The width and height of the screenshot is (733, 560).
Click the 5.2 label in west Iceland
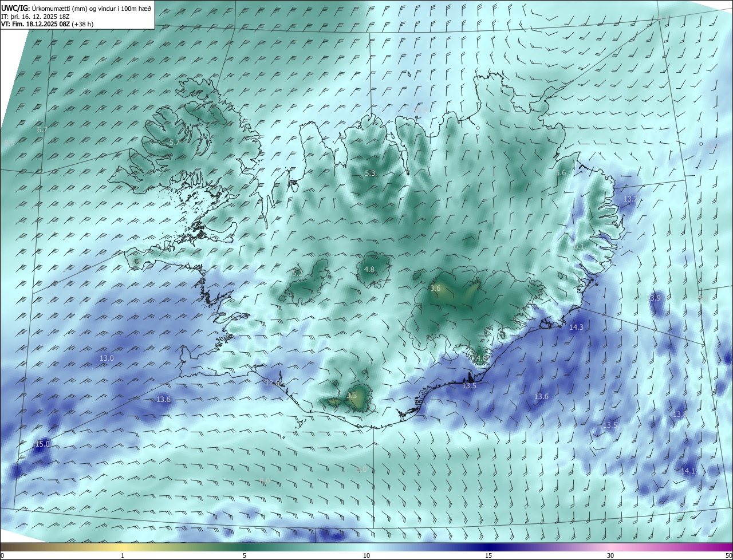[x=298, y=274]
